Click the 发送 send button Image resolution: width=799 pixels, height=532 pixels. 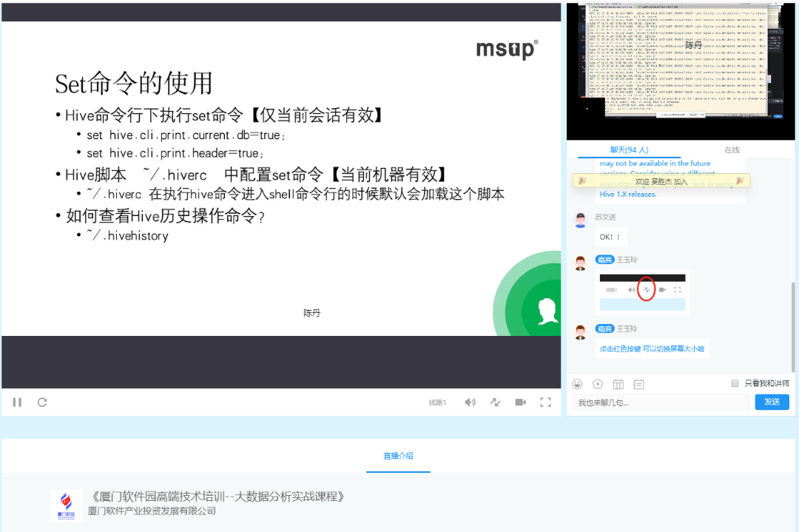coord(772,402)
